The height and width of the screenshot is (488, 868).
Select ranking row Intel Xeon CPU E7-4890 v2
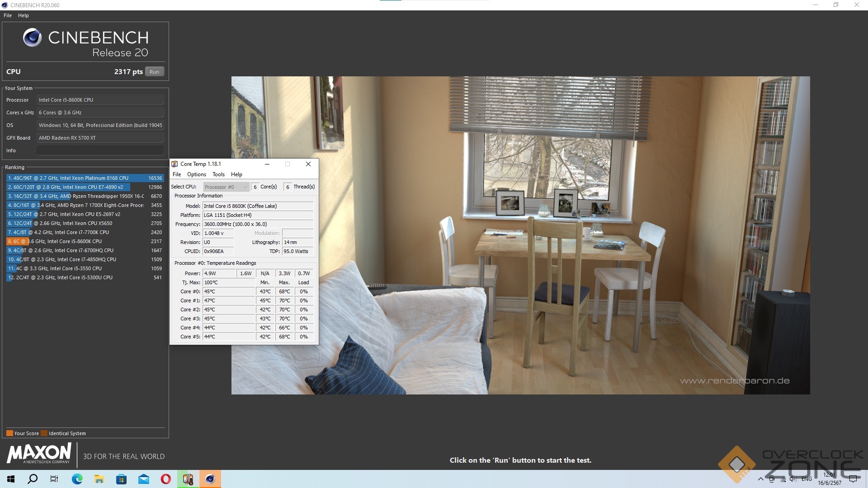coord(85,187)
